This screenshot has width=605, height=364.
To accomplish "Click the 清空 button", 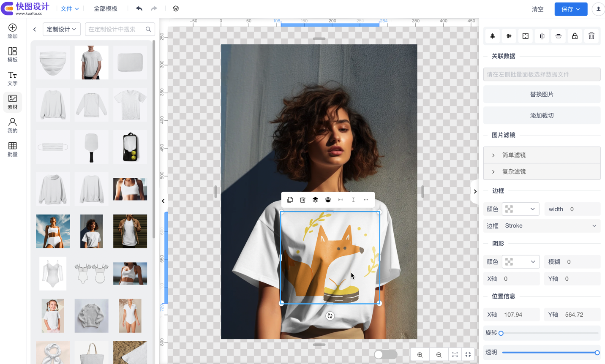I will coord(537,9).
